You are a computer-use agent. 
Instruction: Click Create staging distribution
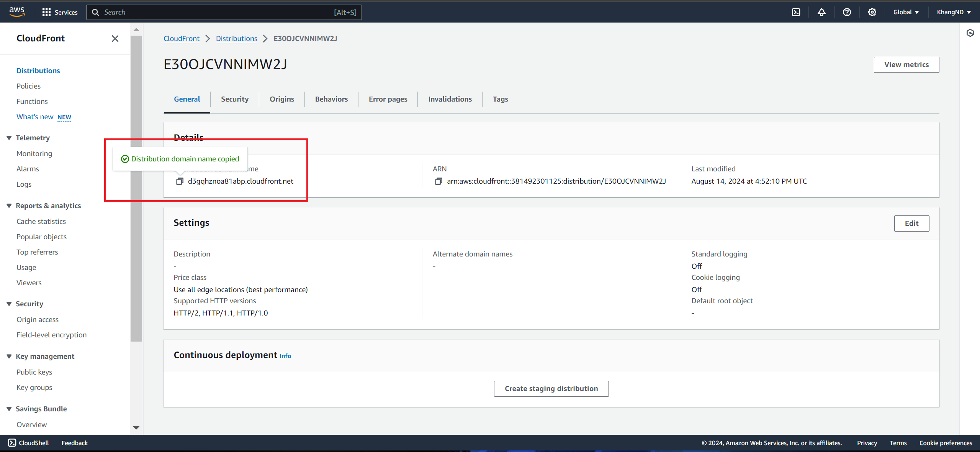pyautogui.click(x=551, y=389)
